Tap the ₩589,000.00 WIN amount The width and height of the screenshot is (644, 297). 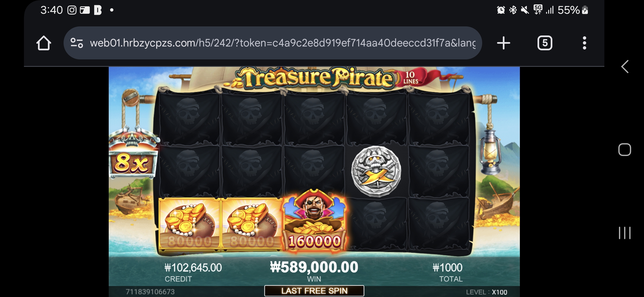tap(314, 267)
